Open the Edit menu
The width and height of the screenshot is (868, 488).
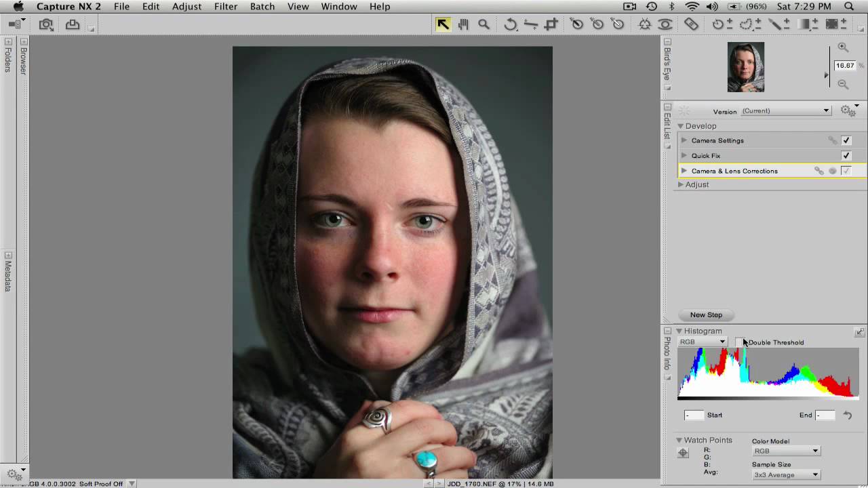151,7
